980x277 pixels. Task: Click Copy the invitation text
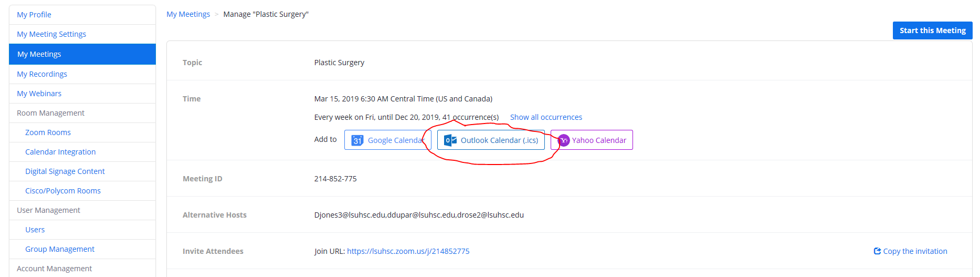915,251
